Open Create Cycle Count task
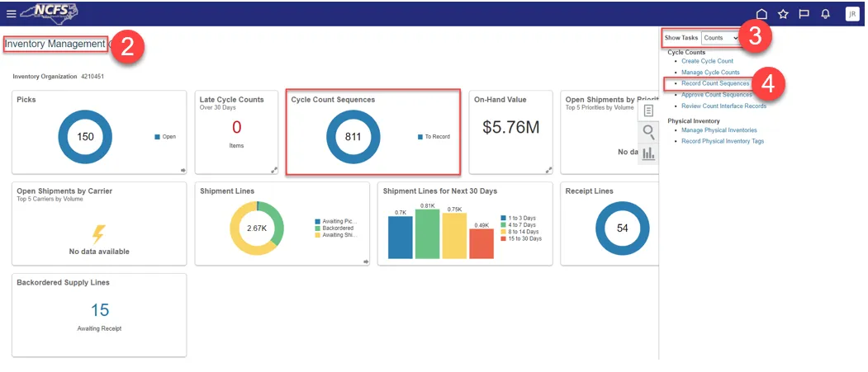868x372 pixels. [707, 61]
